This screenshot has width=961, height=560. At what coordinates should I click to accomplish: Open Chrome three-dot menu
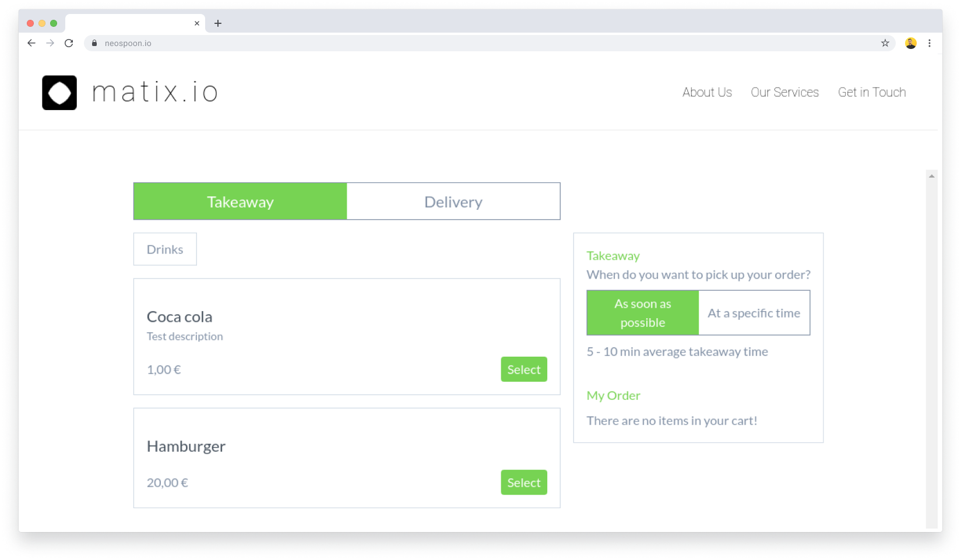coord(930,43)
